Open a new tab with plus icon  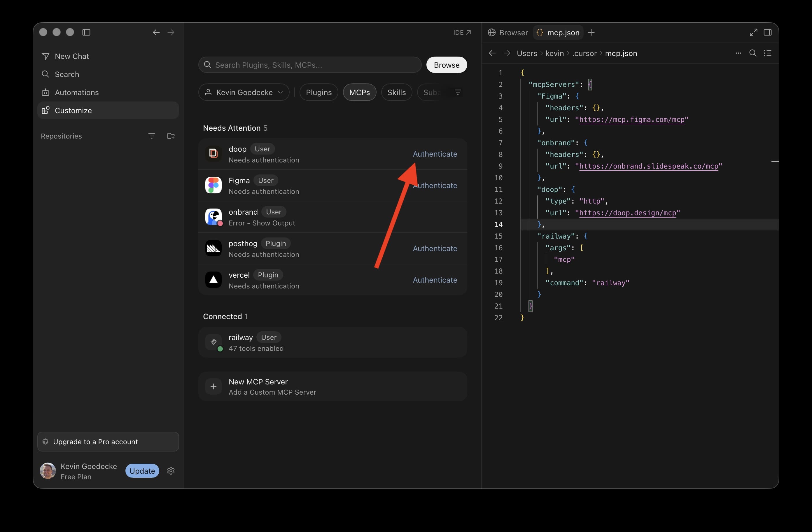click(x=591, y=32)
